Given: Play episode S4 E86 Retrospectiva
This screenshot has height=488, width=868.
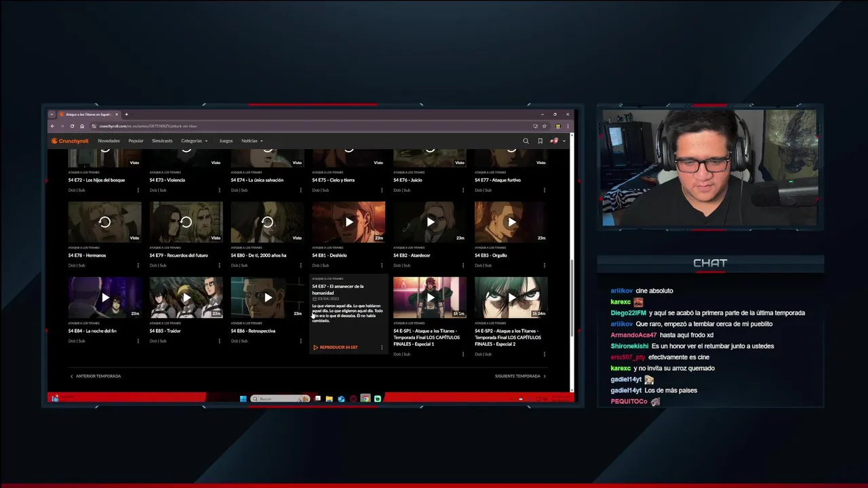Looking at the screenshot, I should point(267,298).
